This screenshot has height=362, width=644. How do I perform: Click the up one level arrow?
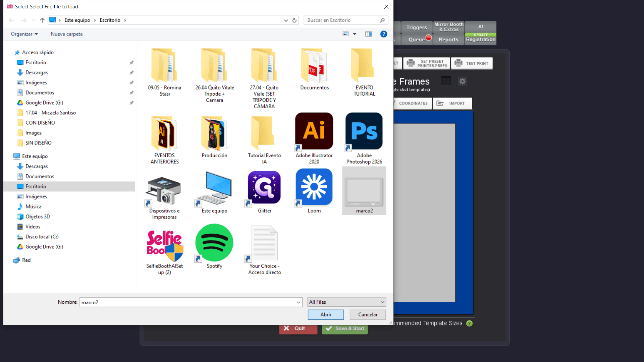coord(42,20)
